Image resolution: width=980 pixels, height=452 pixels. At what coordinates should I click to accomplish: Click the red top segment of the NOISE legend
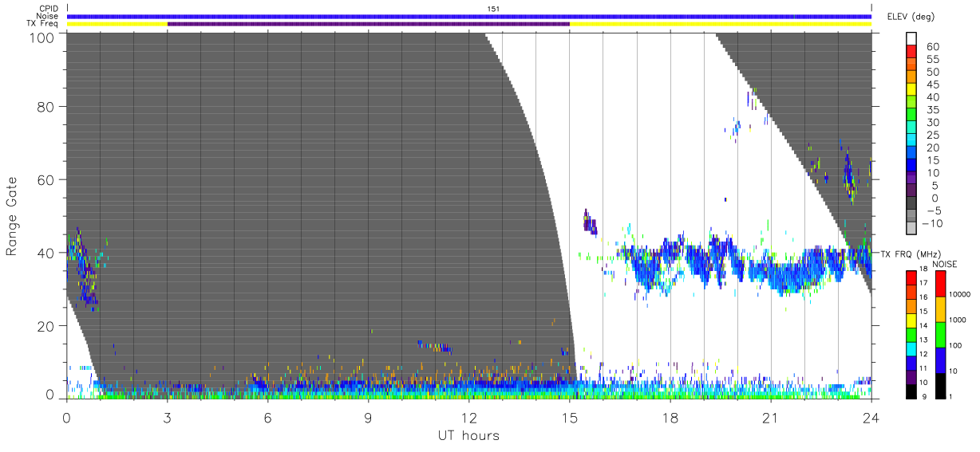click(x=941, y=284)
